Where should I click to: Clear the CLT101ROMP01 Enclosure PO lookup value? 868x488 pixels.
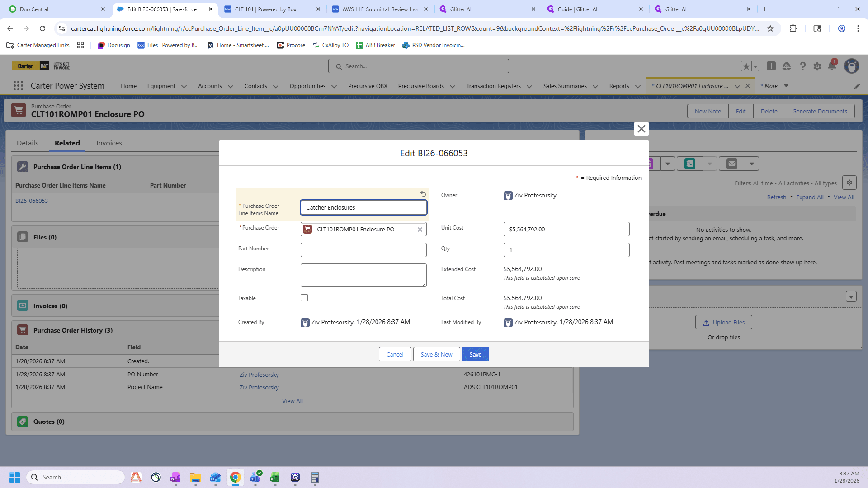(x=420, y=230)
